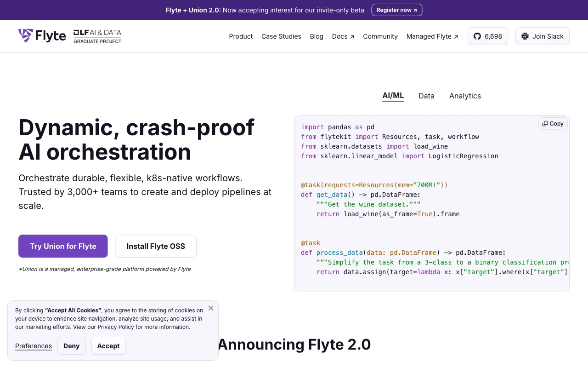Click the Union managed platform footnote

[x=105, y=269]
